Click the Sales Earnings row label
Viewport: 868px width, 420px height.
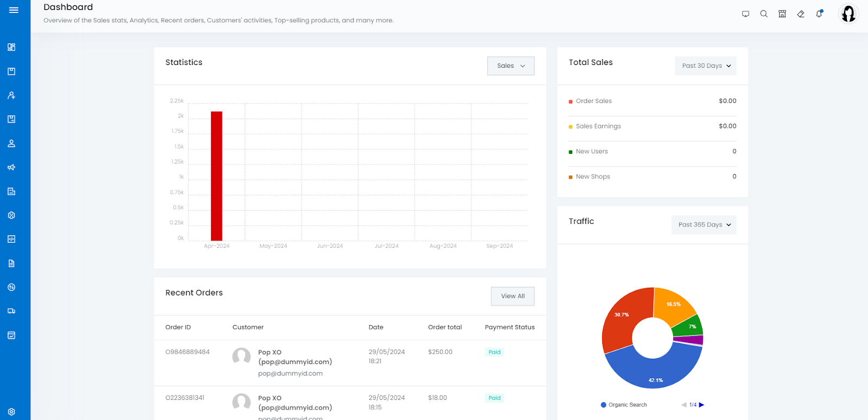click(x=598, y=126)
